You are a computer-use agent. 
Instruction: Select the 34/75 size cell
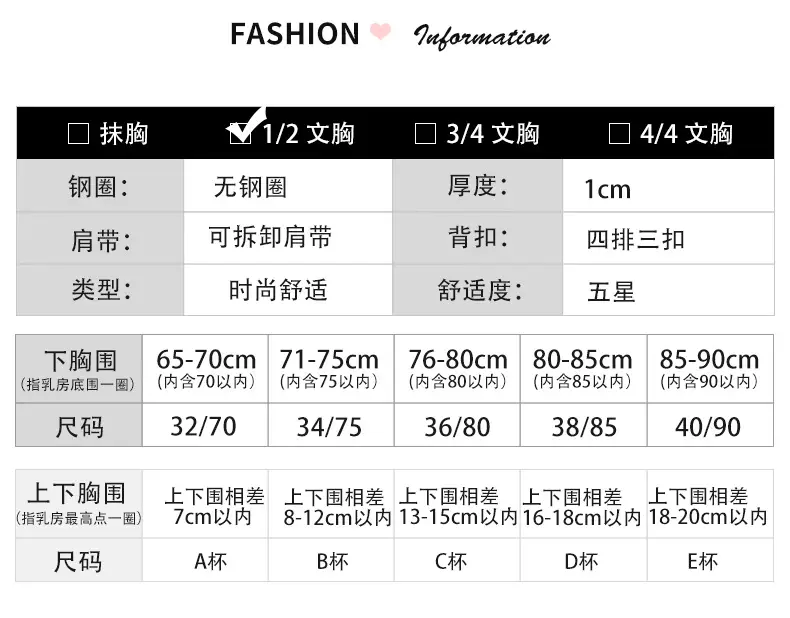point(331,425)
